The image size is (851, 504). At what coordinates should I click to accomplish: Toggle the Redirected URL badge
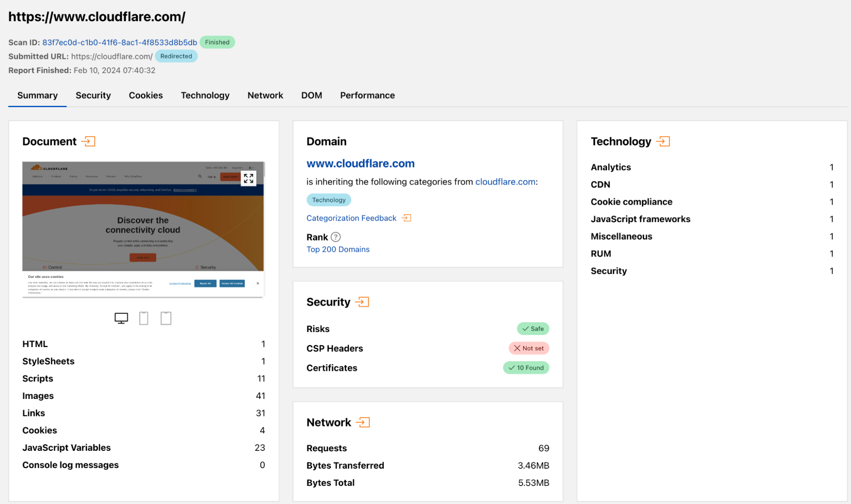pos(176,56)
